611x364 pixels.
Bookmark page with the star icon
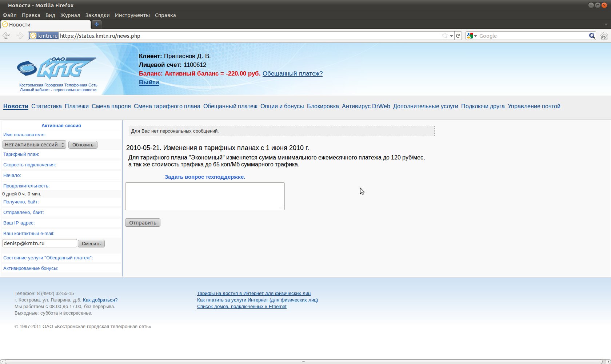click(x=444, y=36)
